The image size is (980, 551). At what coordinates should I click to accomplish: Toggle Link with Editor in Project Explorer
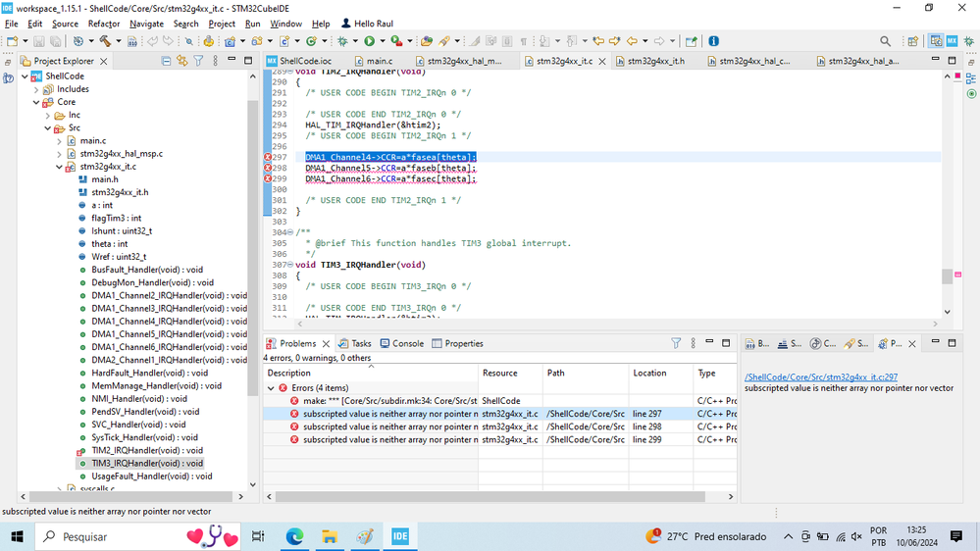tap(181, 61)
